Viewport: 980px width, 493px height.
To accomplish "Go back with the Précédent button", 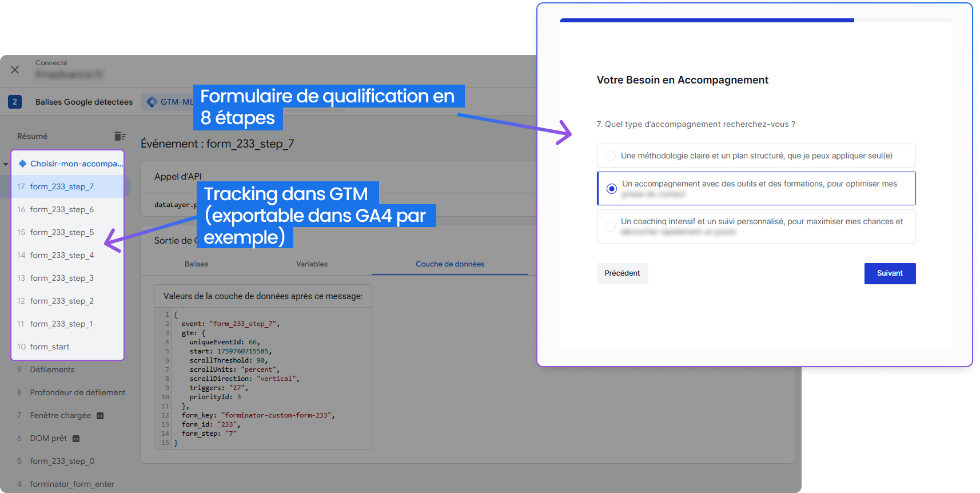I will coord(622,273).
